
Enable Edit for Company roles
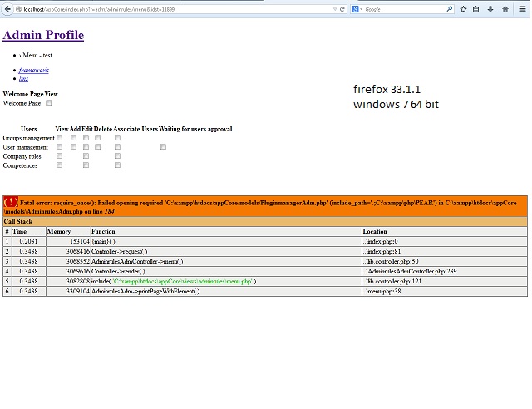coord(86,156)
